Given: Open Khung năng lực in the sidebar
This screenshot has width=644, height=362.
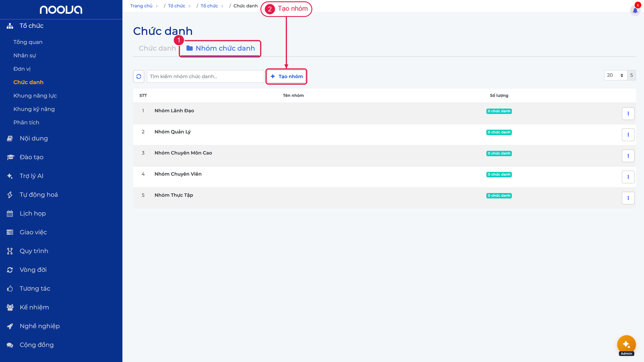Looking at the screenshot, I should click(x=35, y=96).
